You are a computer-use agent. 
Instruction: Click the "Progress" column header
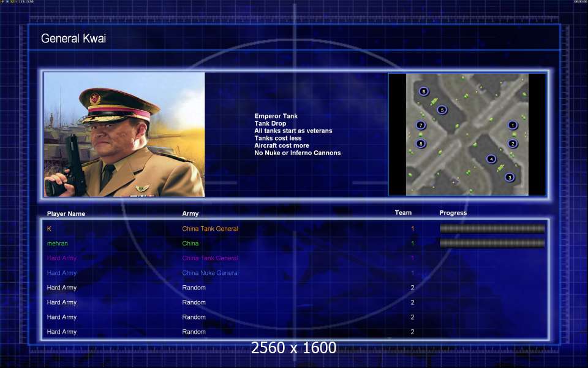pyautogui.click(x=453, y=213)
